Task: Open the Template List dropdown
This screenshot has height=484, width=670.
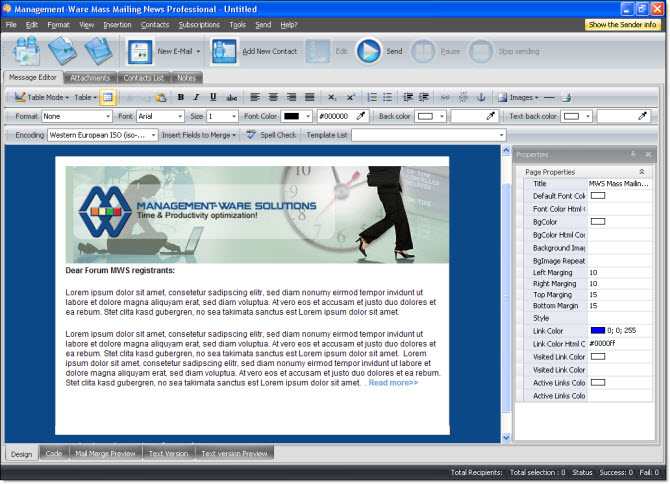Action: [x=500, y=135]
